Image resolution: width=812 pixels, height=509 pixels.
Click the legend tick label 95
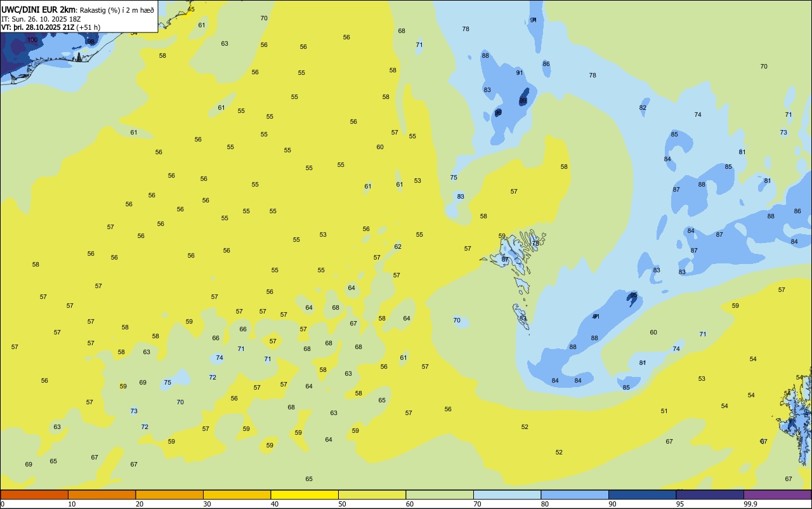click(680, 504)
